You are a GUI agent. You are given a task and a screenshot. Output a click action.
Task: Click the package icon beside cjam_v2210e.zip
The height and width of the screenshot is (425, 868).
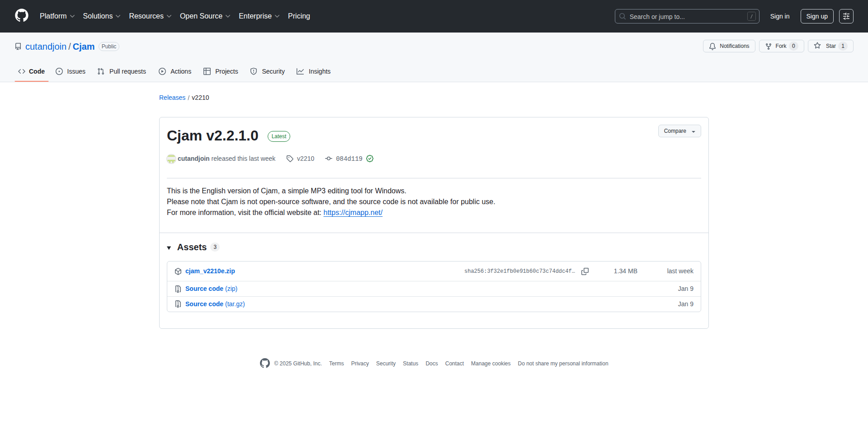(178, 271)
